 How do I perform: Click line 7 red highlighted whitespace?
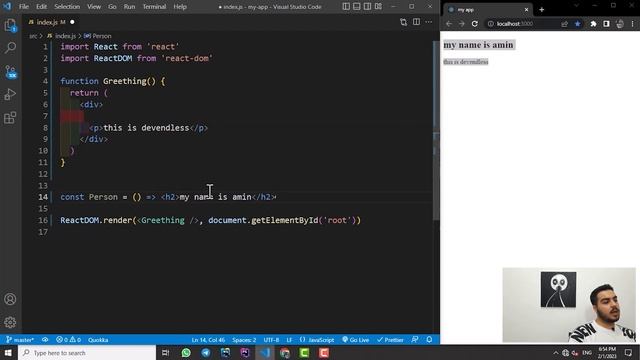click(72, 116)
